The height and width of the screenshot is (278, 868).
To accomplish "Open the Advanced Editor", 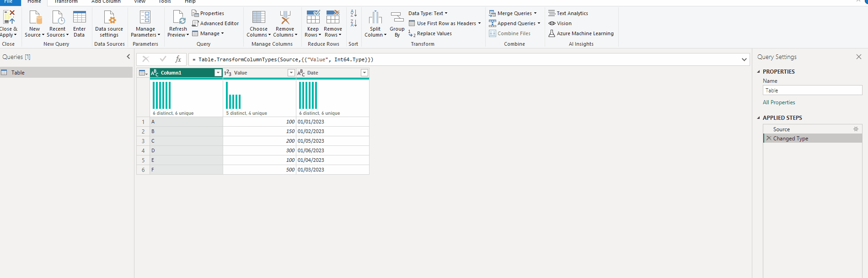I will coord(215,23).
